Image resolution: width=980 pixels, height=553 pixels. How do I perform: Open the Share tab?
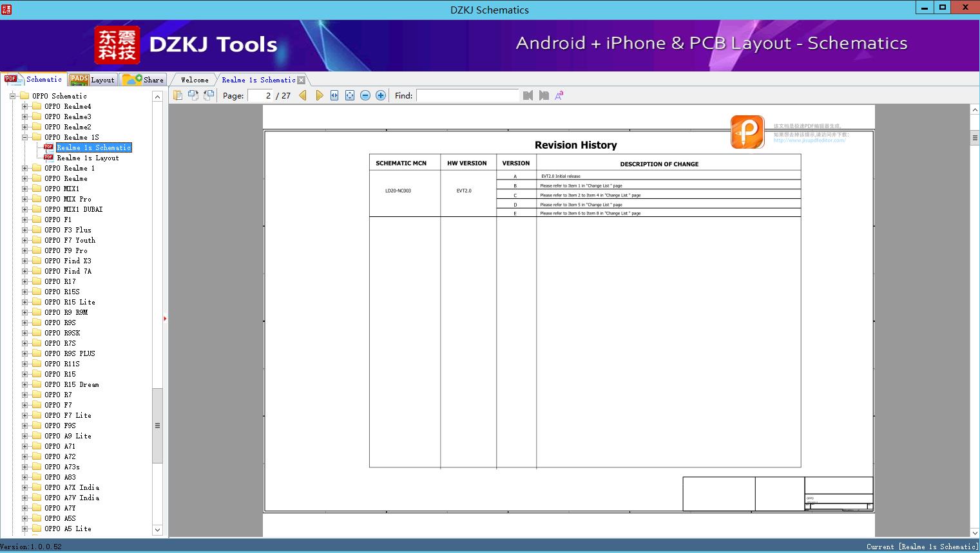tap(143, 80)
